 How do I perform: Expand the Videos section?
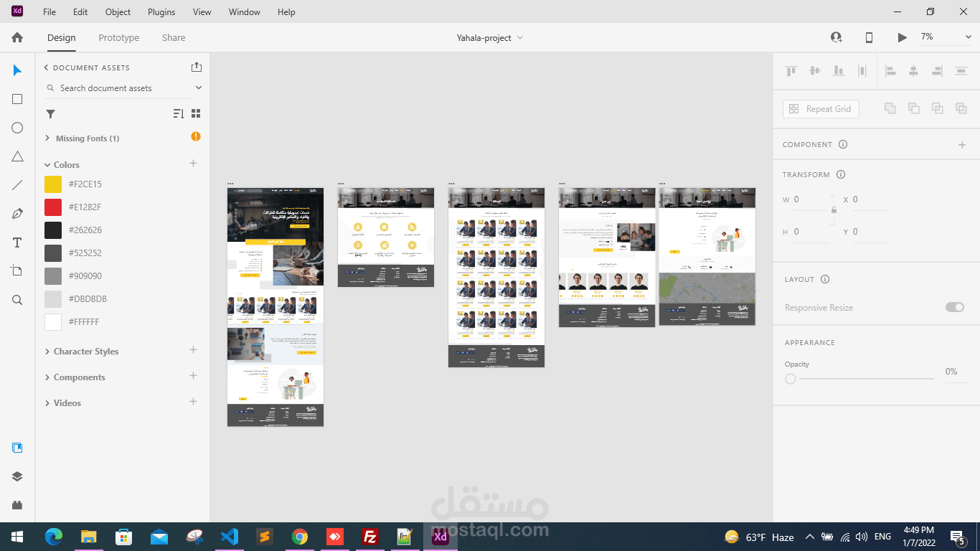click(47, 402)
